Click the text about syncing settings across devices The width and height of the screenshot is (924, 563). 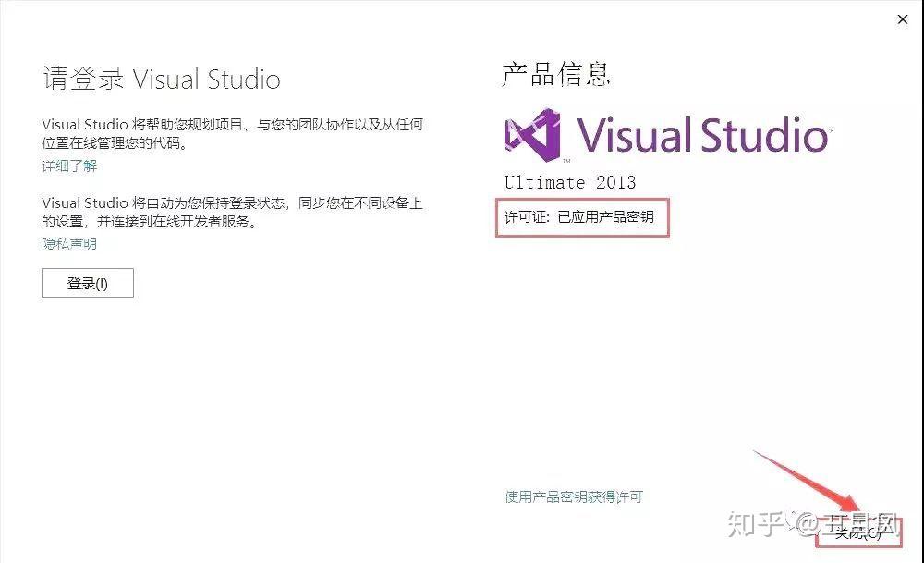[231, 212]
